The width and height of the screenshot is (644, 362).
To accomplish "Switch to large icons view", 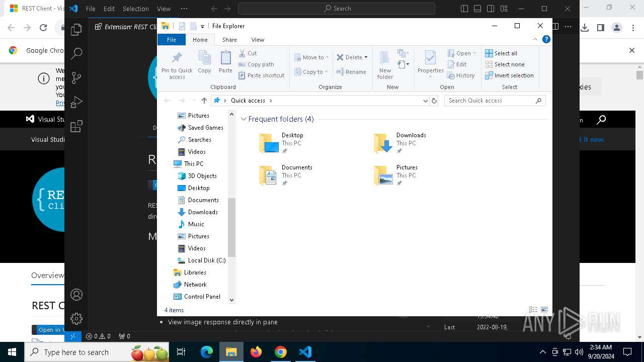I will (x=544, y=310).
